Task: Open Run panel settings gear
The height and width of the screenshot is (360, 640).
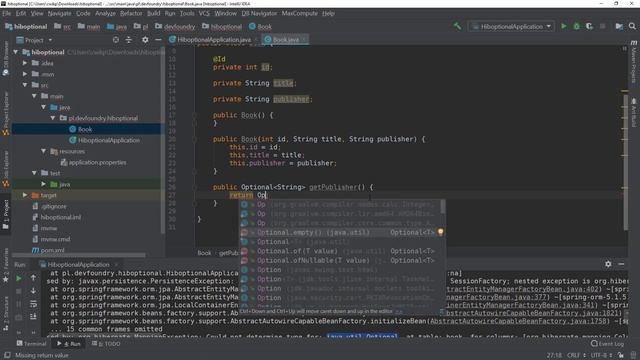Action: (x=608, y=264)
